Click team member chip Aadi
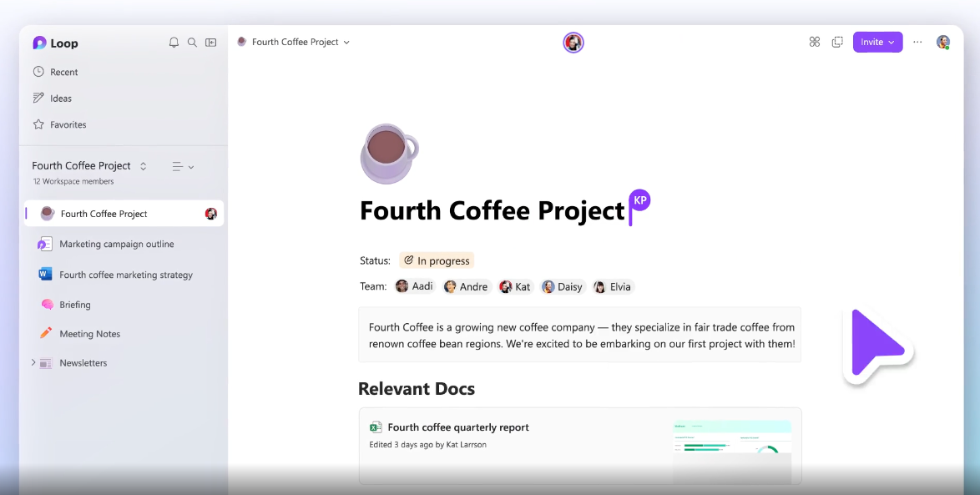 click(x=414, y=286)
